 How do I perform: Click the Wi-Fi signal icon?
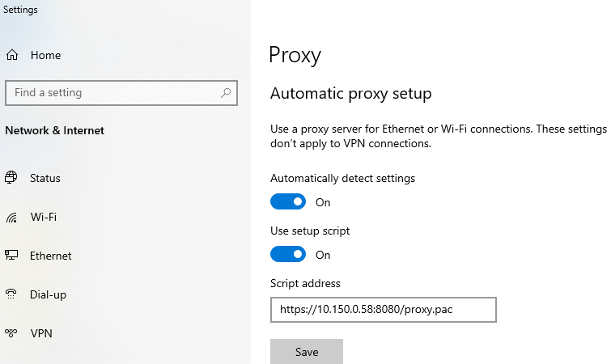[x=11, y=217]
